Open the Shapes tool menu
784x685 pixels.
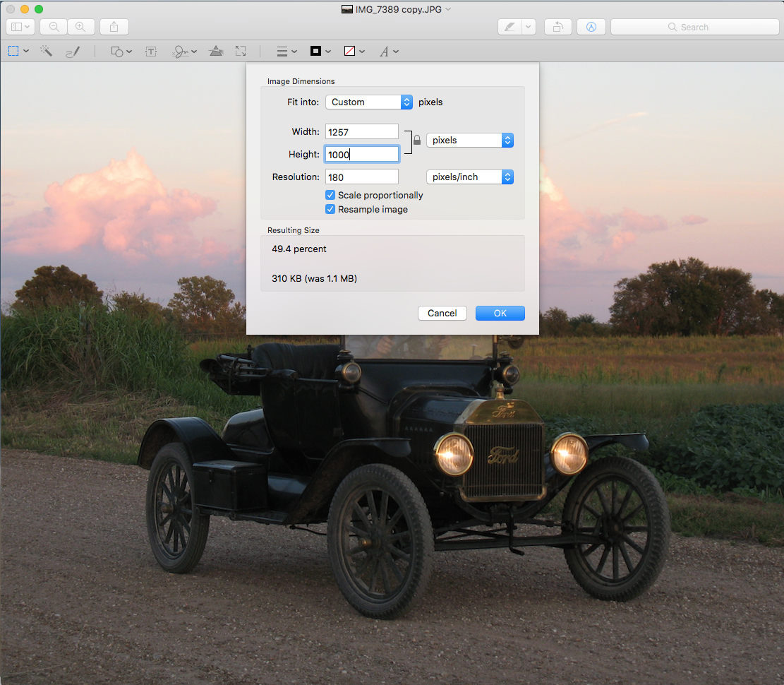pos(121,52)
